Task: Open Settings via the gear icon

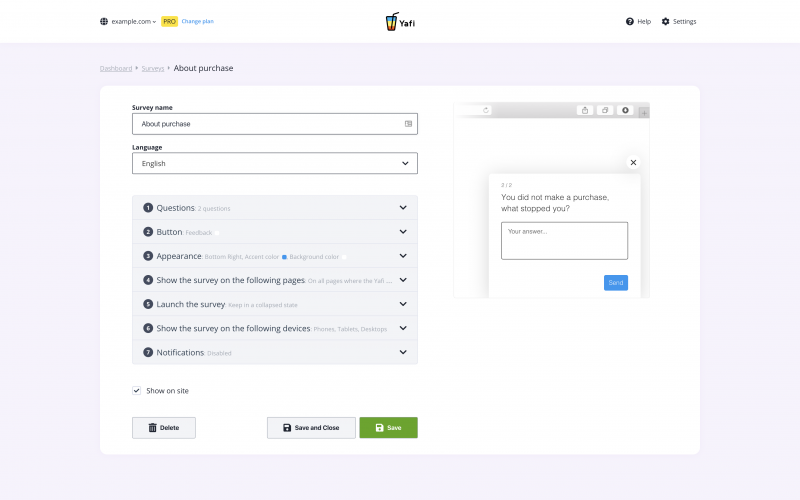Action: coord(666,21)
